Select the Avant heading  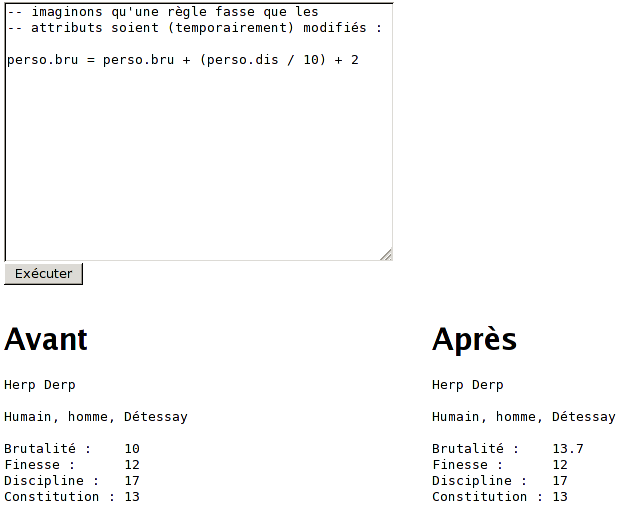[x=46, y=340]
